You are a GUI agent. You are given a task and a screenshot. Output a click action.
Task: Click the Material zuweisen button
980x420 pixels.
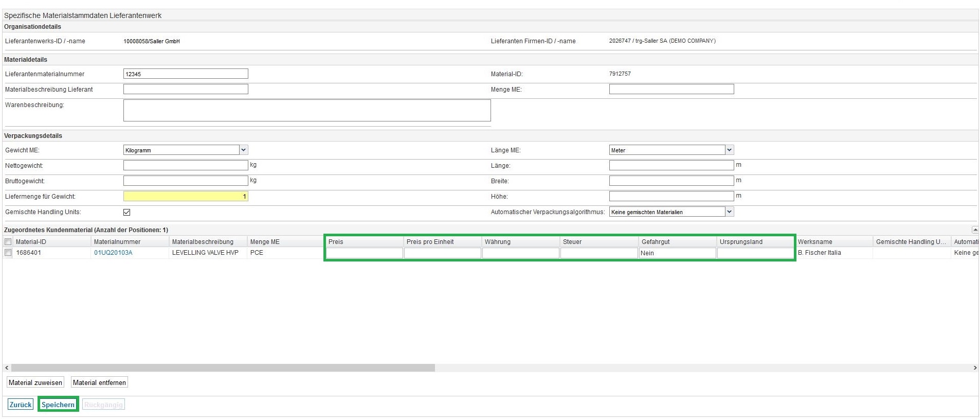point(35,382)
